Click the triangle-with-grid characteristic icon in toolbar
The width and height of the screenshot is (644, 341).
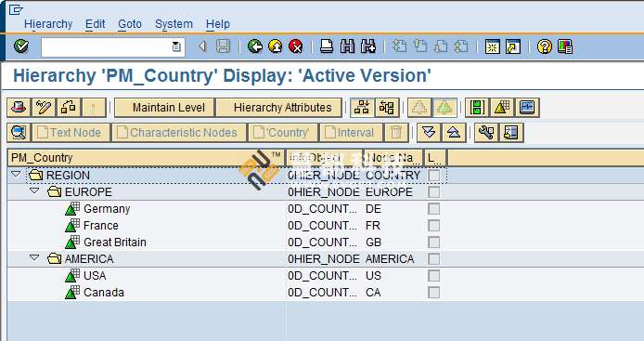click(x=502, y=108)
